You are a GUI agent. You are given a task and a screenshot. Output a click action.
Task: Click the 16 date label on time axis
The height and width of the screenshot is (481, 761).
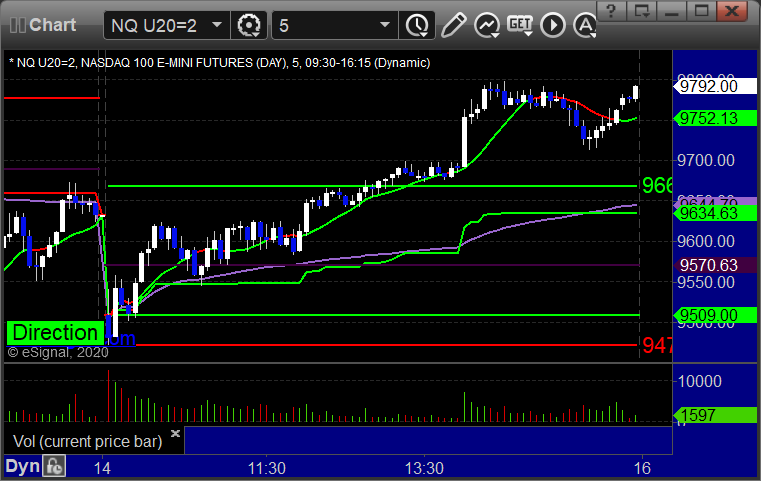643,468
